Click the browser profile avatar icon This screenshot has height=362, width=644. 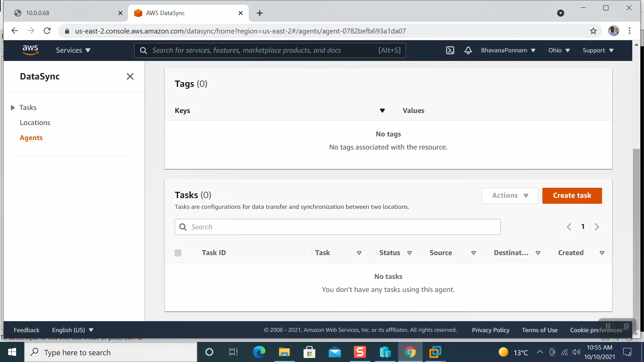614,31
